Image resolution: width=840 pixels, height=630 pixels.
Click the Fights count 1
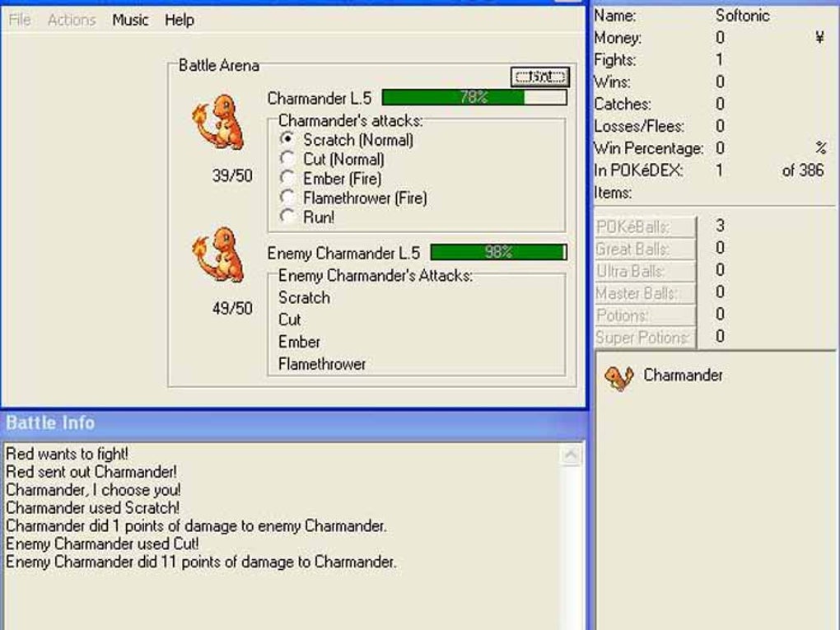[720, 59]
